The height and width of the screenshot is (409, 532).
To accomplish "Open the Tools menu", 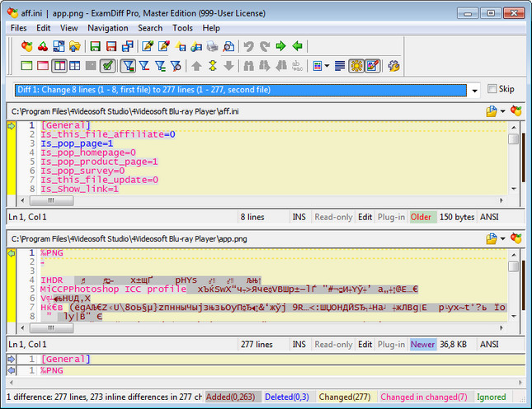I will [182, 28].
